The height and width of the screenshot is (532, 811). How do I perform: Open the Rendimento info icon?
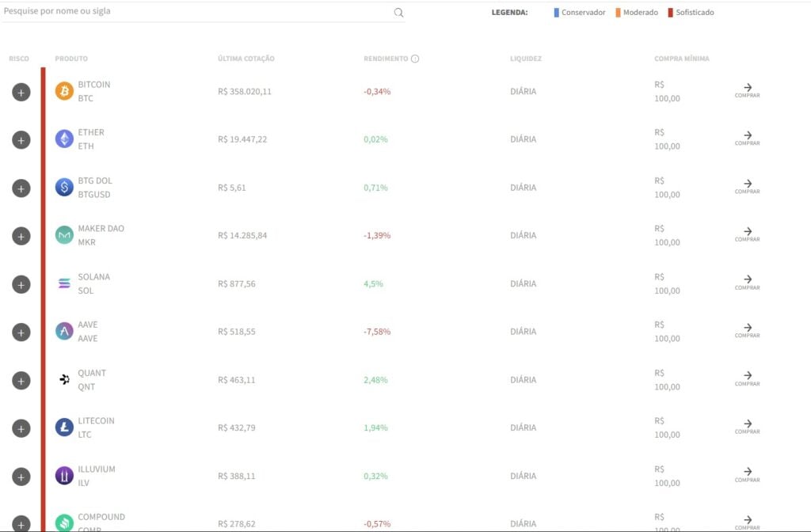(x=415, y=59)
